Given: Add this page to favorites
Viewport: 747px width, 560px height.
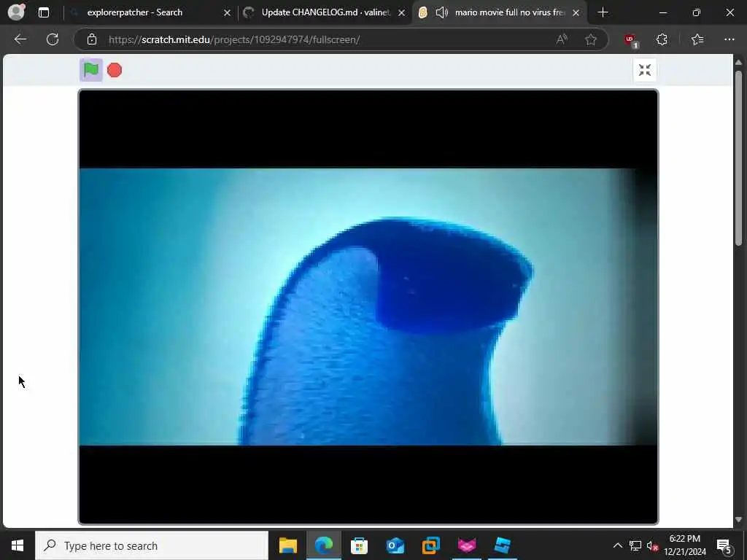Looking at the screenshot, I should tap(591, 39).
